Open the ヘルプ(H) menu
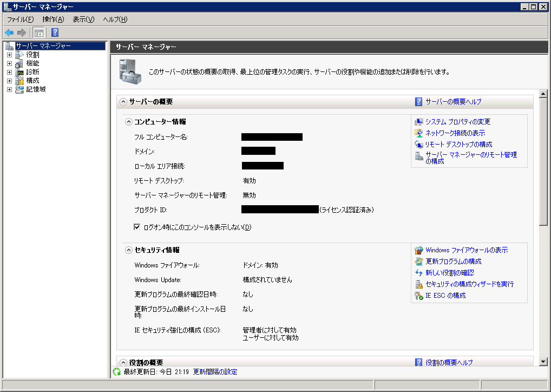This screenshot has width=551, height=392. 115,19
